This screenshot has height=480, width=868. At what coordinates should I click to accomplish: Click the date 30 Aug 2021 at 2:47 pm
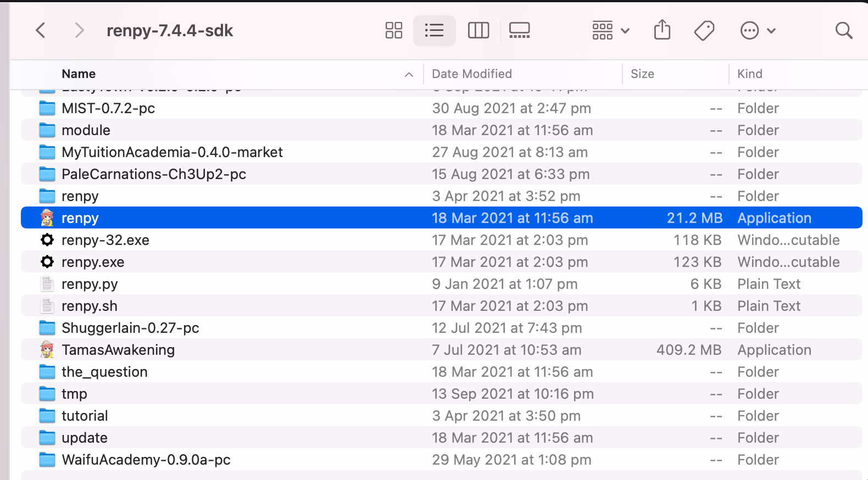pyautogui.click(x=511, y=108)
